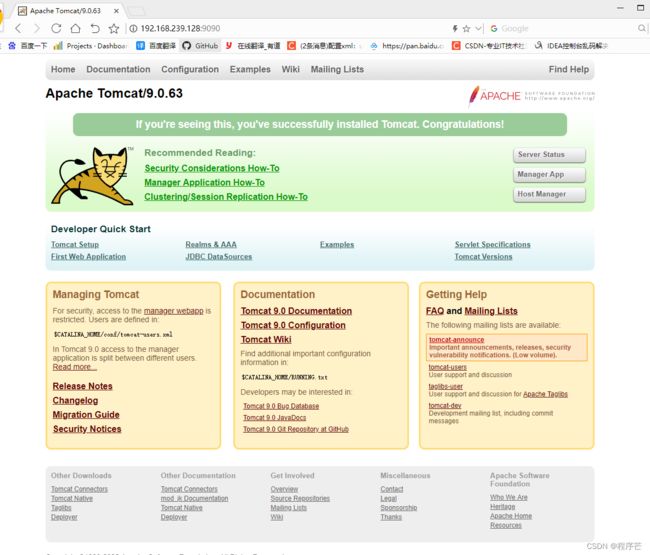Open Realms & AAA link
Viewport: 650px width, 555px height.
coord(211,245)
